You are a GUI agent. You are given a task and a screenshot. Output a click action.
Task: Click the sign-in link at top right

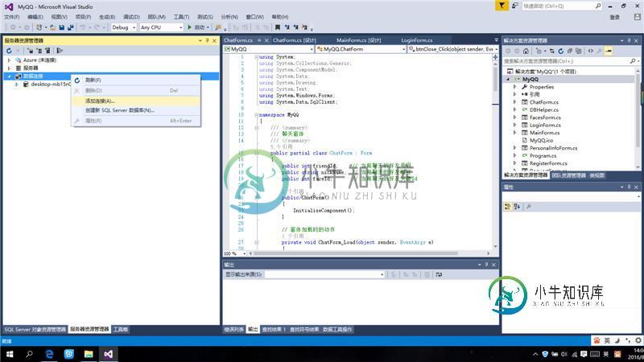coord(614,17)
